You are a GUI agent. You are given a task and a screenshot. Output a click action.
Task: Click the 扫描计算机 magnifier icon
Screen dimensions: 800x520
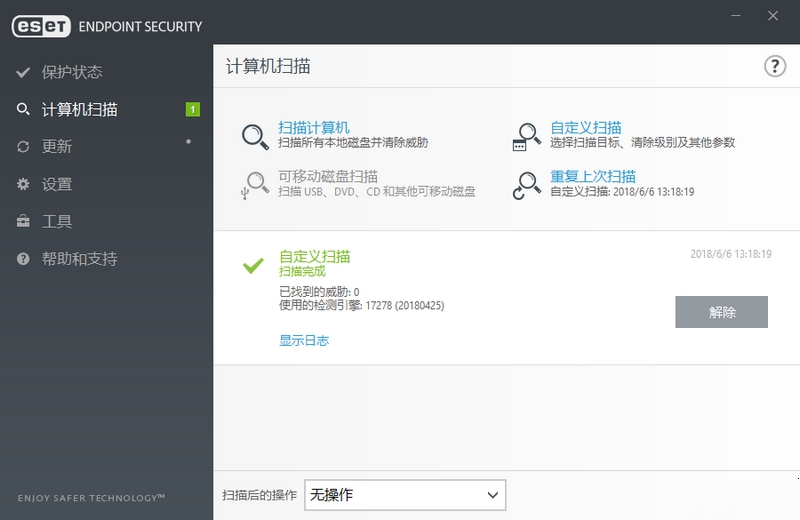coord(256,135)
